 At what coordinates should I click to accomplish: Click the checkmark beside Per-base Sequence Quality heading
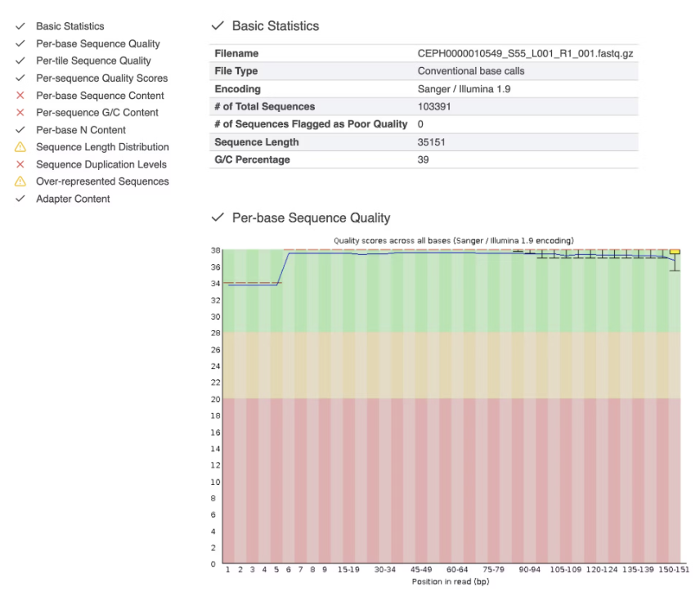pos(218,217)
